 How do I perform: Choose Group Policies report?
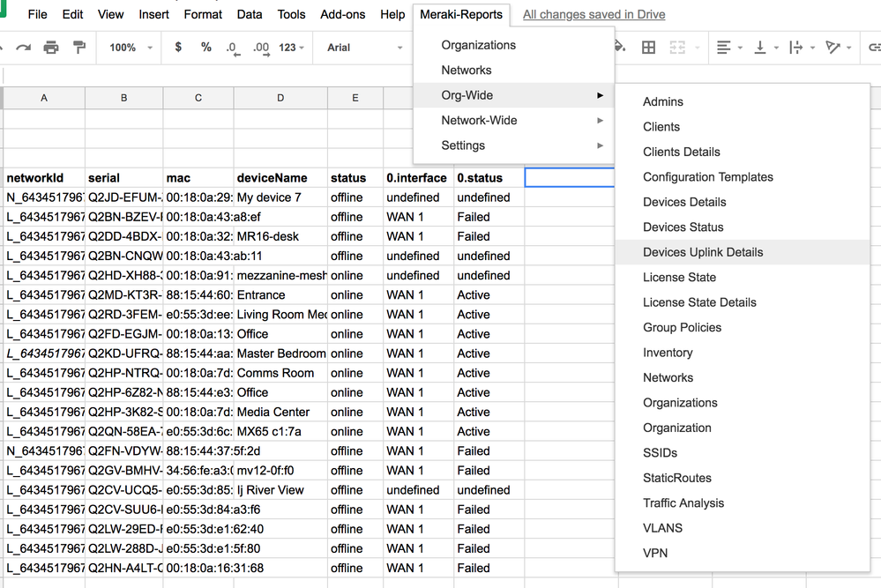point(743,327)
